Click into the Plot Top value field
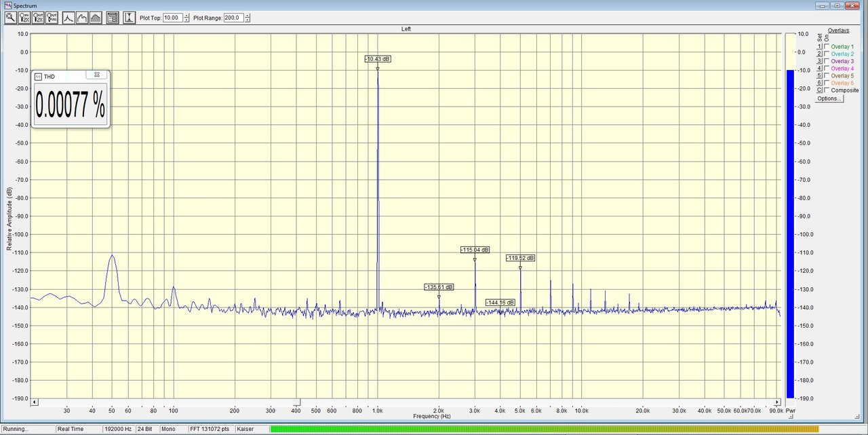Screen dimensions: 868x435 click(x=172, y=18)
